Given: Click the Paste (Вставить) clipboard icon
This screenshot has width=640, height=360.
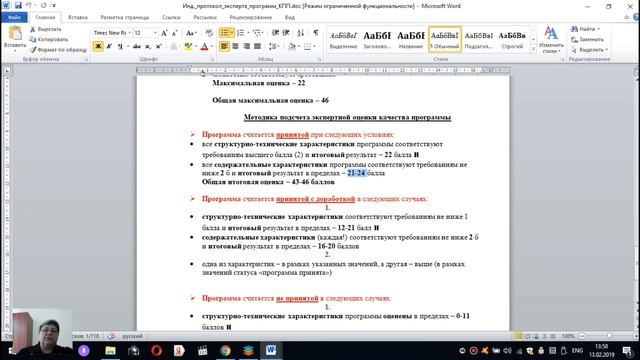Looking at the screenshot, I should pos(15,33).
